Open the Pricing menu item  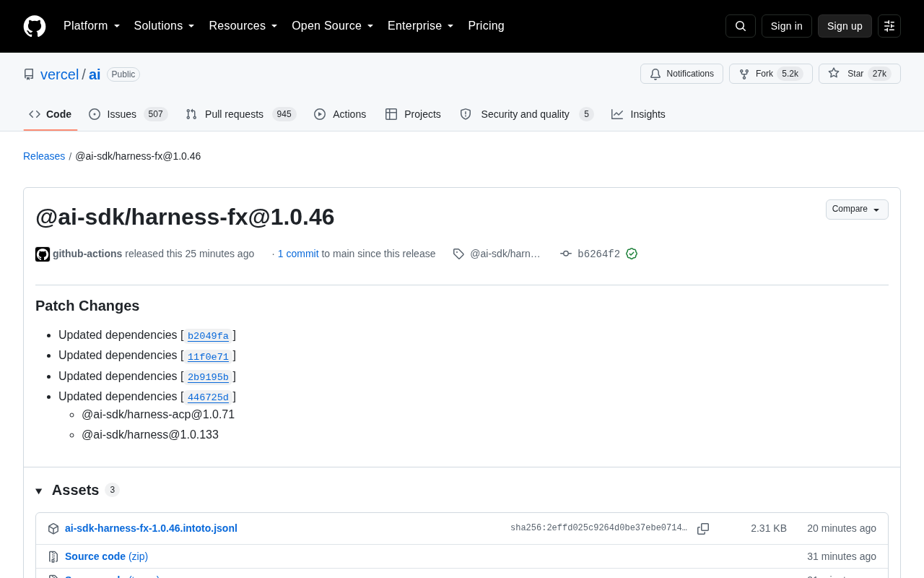tap(486, 26)
